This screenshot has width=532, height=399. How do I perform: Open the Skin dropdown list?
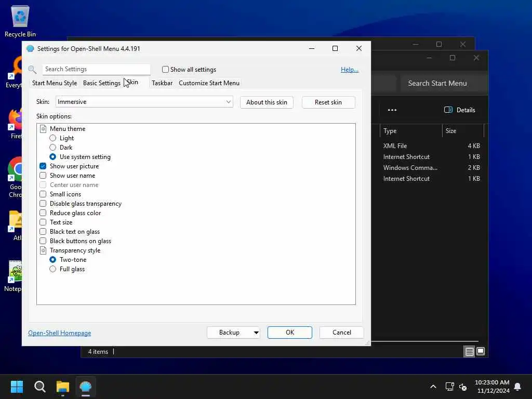(144, 102)
